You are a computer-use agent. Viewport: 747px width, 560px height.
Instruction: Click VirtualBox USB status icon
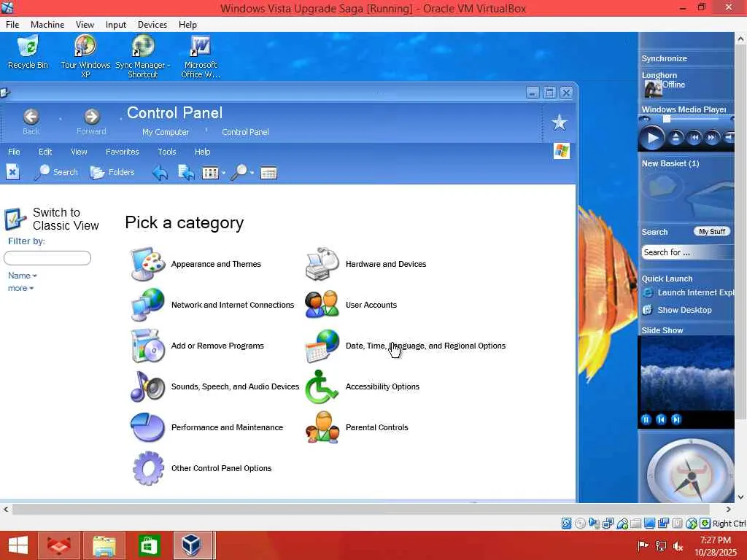pyautogui.click(x=622, y=524)
